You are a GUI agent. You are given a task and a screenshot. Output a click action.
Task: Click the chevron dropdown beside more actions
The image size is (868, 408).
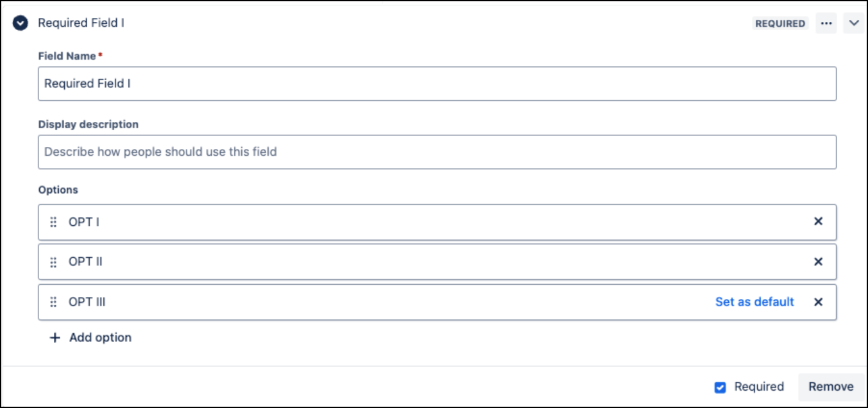tap(854, 23)
